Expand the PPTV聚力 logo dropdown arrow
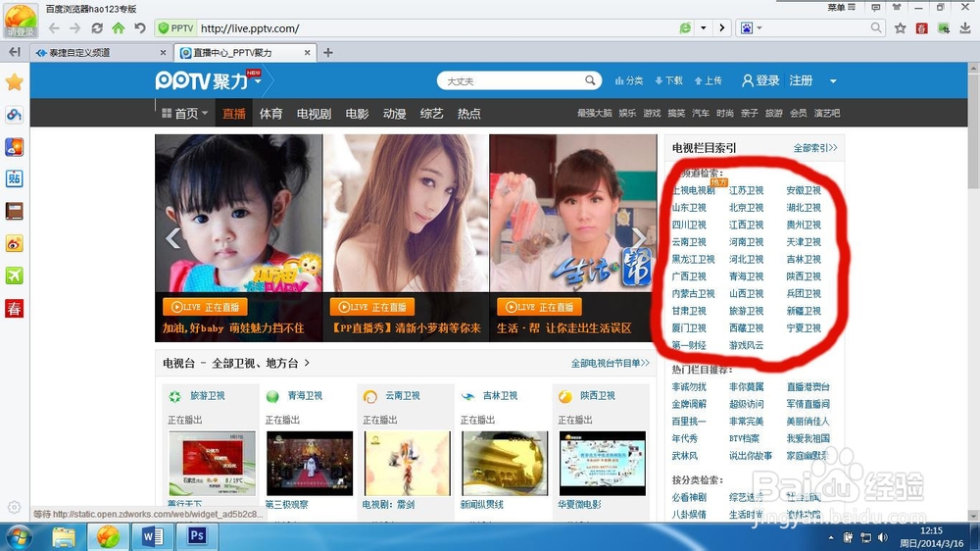Image resolution: width=980 pixels, height=551 pixels. pos(258,81)
